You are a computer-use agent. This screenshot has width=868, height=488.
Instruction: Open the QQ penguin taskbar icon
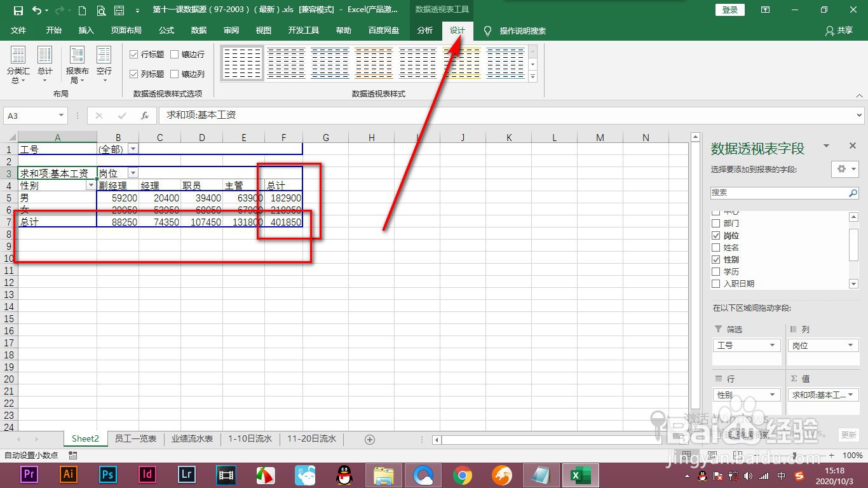[x=344, y=475]
